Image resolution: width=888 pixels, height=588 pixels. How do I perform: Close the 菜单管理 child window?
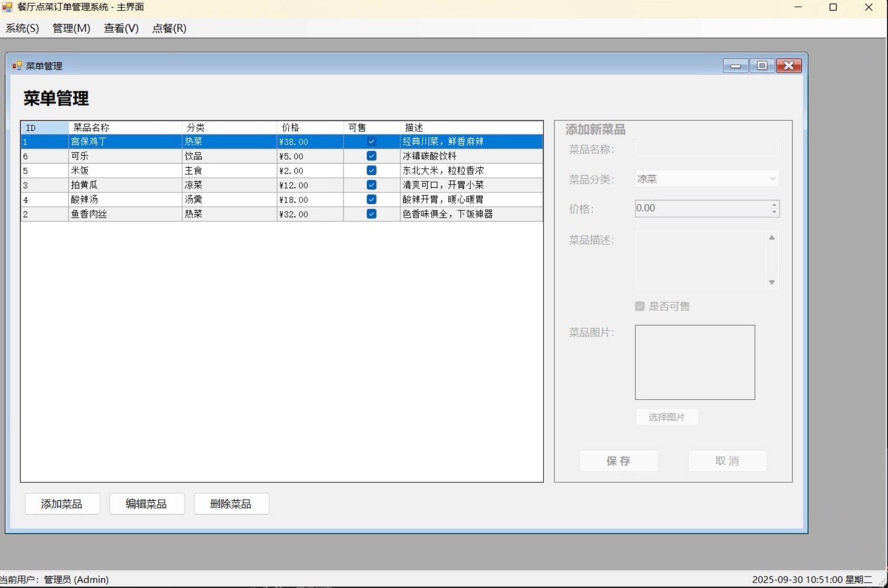click(x=789, y=66)
